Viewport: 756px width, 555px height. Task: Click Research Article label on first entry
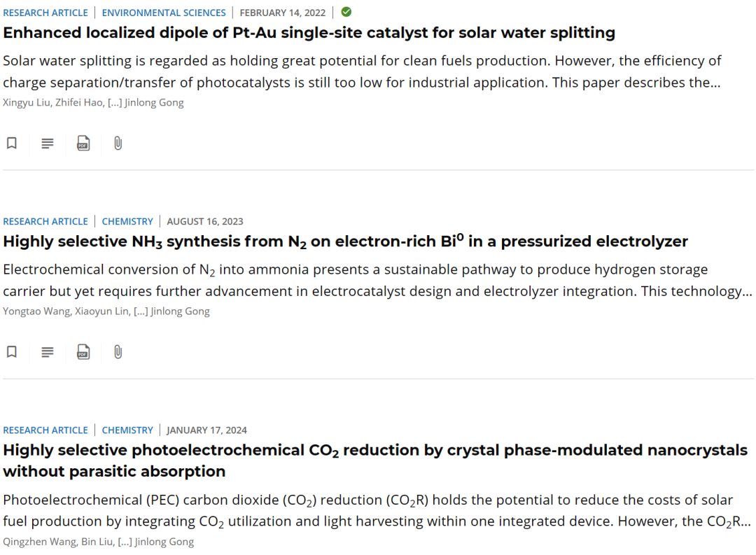tap(45, 13)
